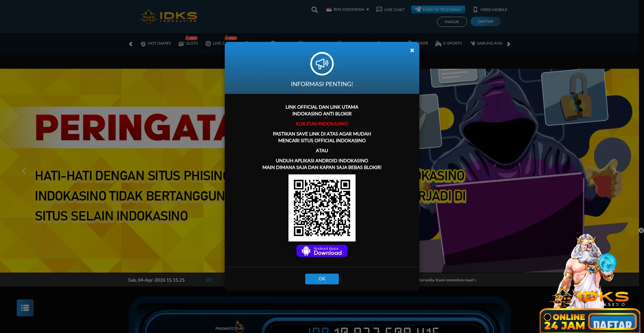Click the Sabung Ayam rooster icon
Viewport: 644px width, 333px height.
pos(472,43)
